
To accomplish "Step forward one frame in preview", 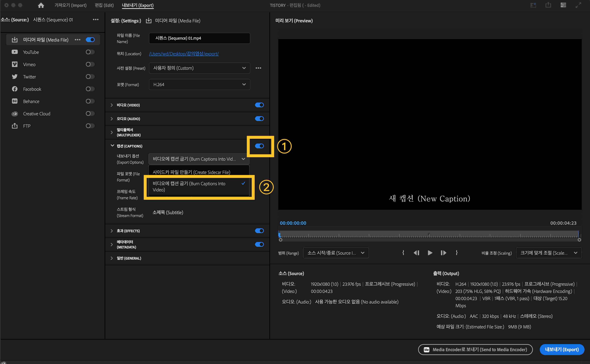I will click(443, 253).
